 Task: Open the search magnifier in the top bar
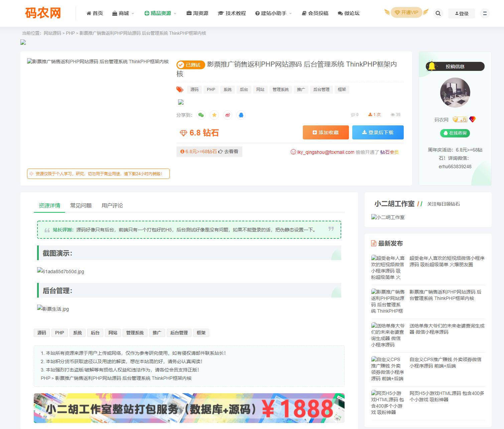(438, 13)
